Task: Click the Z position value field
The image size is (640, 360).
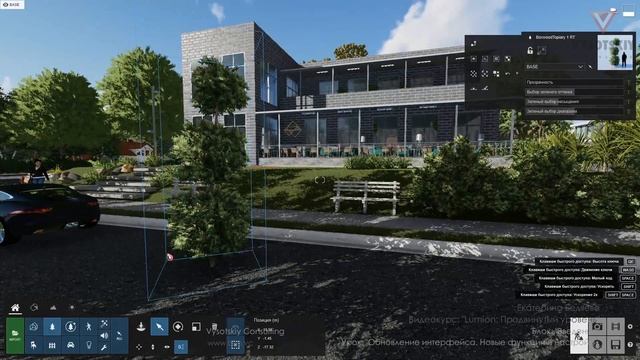Action: (267, 347)
